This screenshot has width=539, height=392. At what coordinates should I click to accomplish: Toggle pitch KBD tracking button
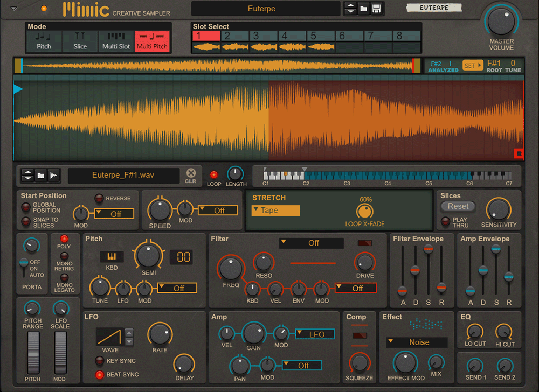112,257
